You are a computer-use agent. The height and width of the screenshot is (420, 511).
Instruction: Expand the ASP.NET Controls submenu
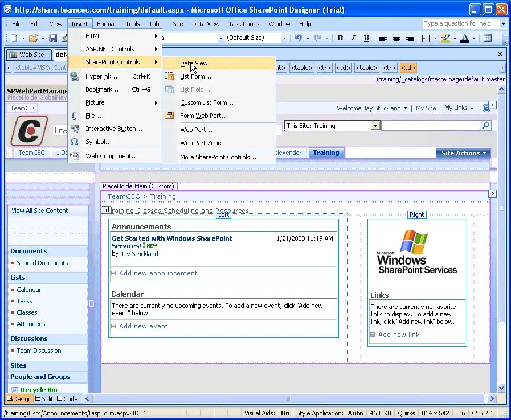tap(115, 49)
